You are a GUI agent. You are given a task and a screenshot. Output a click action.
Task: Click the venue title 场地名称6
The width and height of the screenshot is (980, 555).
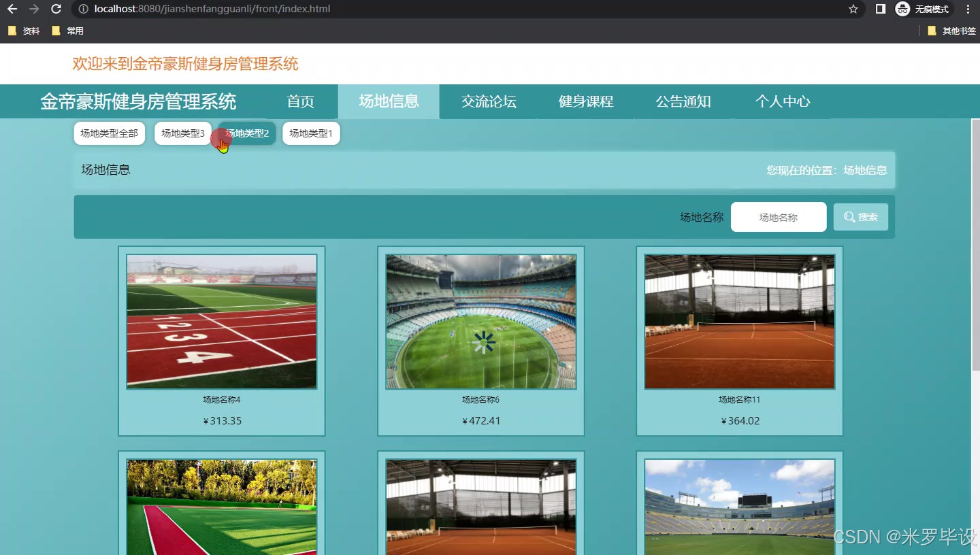point(481,400)
